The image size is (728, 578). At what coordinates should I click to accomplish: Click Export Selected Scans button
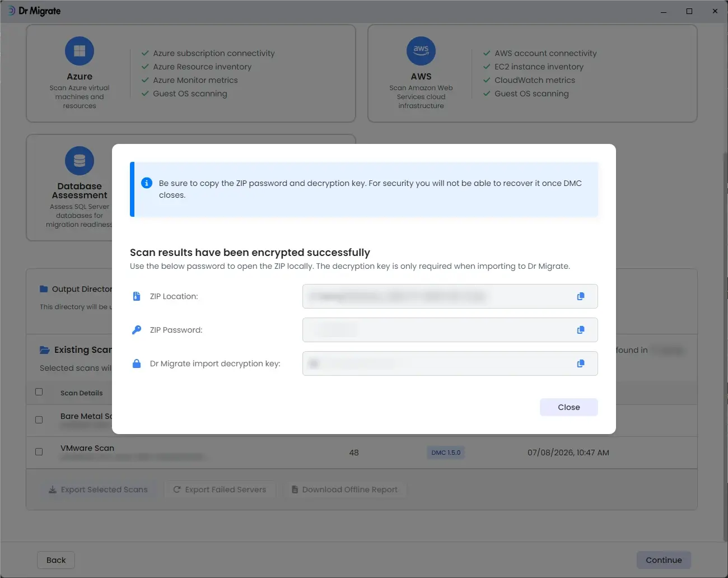click(x=98, y=490)
